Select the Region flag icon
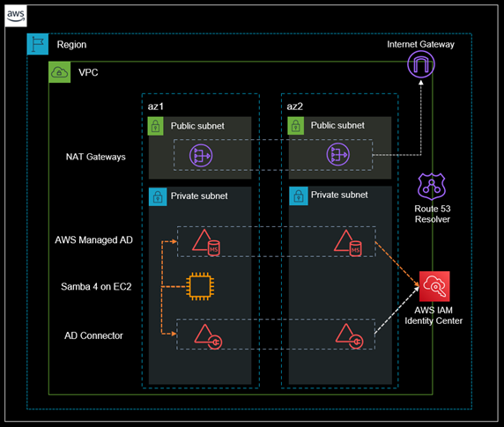 click(x=38, y=44)
